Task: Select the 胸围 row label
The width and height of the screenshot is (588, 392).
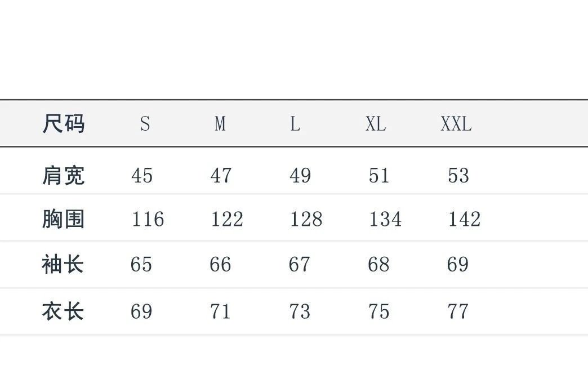Action: (x=63, y=219)
